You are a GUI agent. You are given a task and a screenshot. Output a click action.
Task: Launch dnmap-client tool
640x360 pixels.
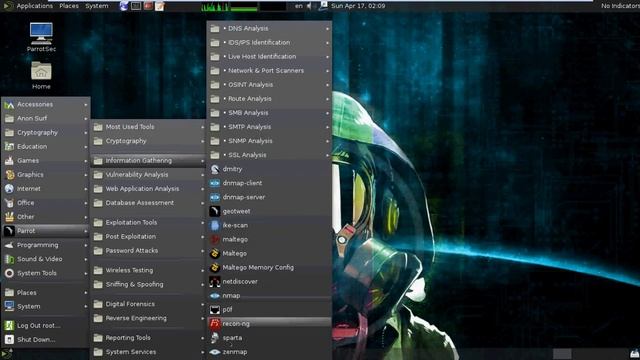tap(269, 183)
